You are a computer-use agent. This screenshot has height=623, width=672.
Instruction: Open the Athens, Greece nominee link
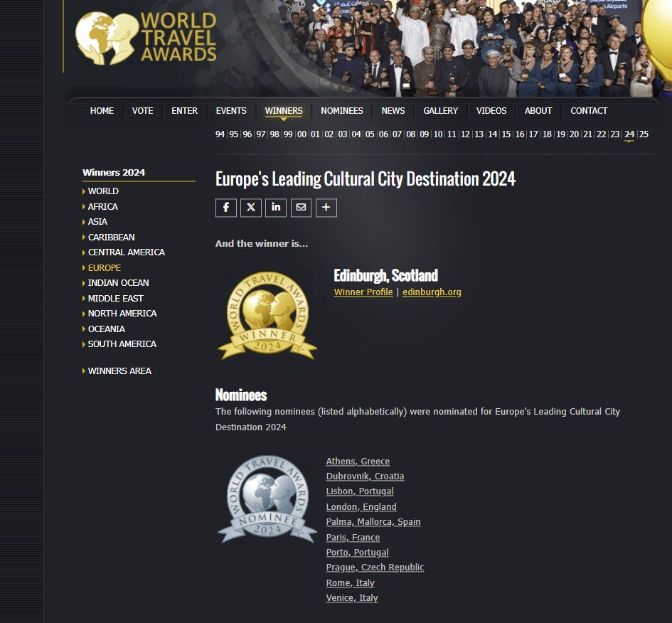[x=358, y=461]
